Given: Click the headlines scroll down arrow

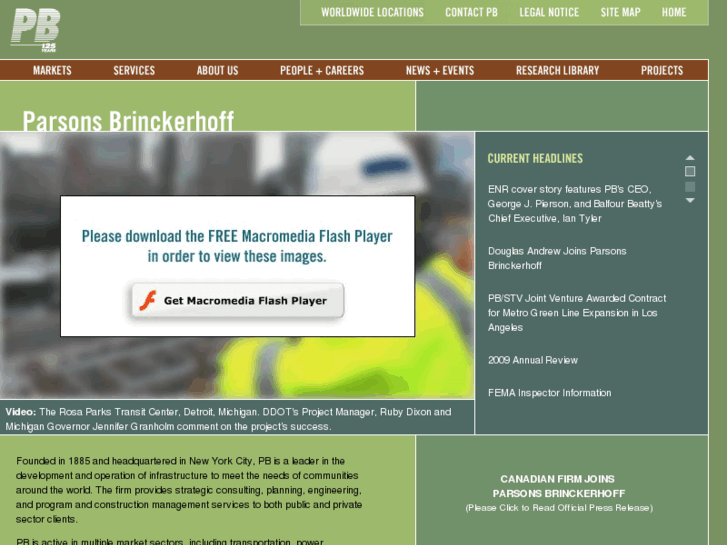Looking at the screenshot, I should pos(690,200).
